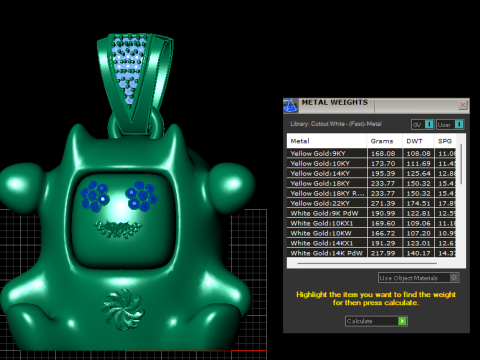Image resolution: width=480 pixels, height=360 pixels.
Task: Click the DWT column header
Action: [x=418, y=141]
